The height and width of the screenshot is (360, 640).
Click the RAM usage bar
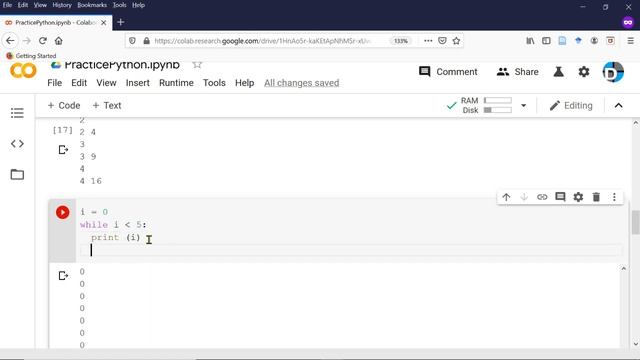[498, 100]
